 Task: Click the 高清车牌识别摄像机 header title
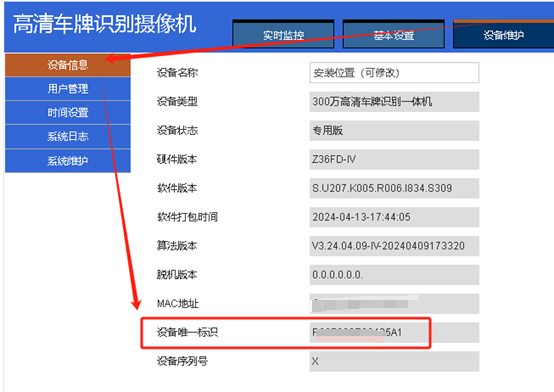(x=105, y=24)
